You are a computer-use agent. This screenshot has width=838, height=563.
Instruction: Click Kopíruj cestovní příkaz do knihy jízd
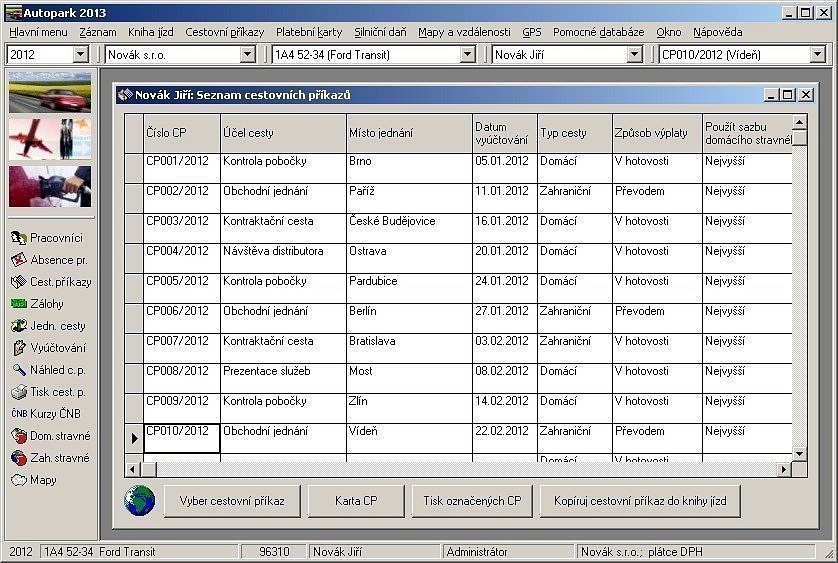640,501
